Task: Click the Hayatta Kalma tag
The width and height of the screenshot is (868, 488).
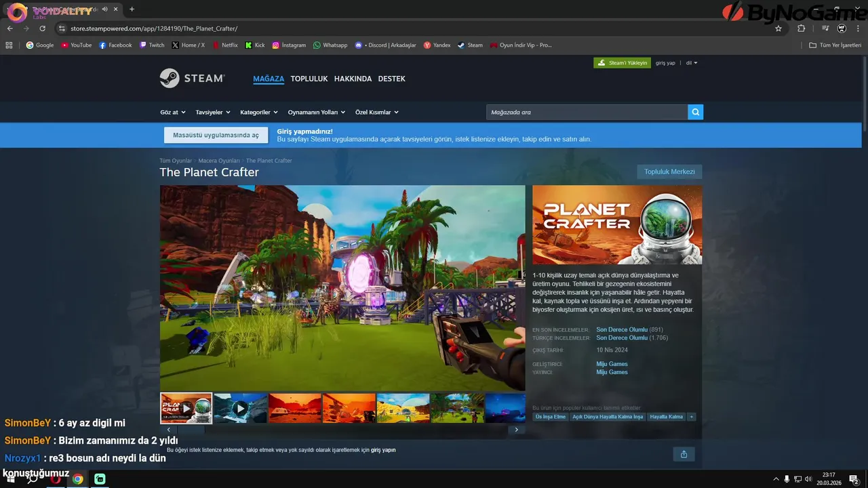Action: click(667, 417)
